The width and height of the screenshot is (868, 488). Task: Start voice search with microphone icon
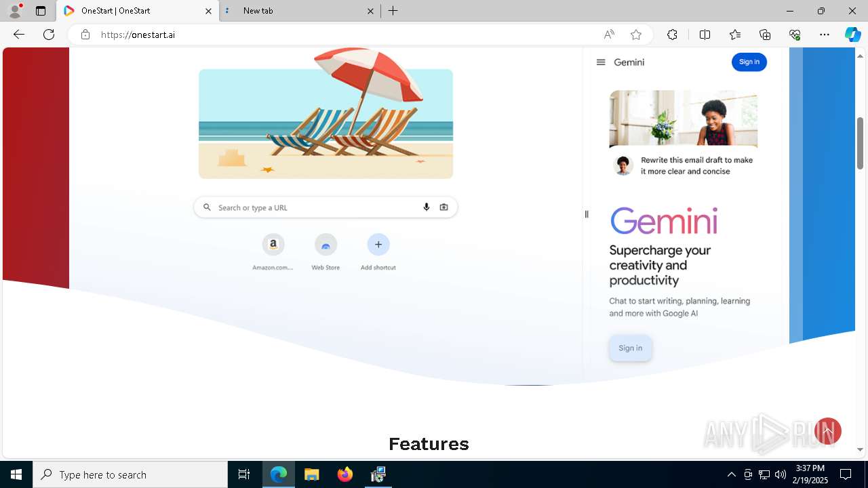[x=427, y=207]
